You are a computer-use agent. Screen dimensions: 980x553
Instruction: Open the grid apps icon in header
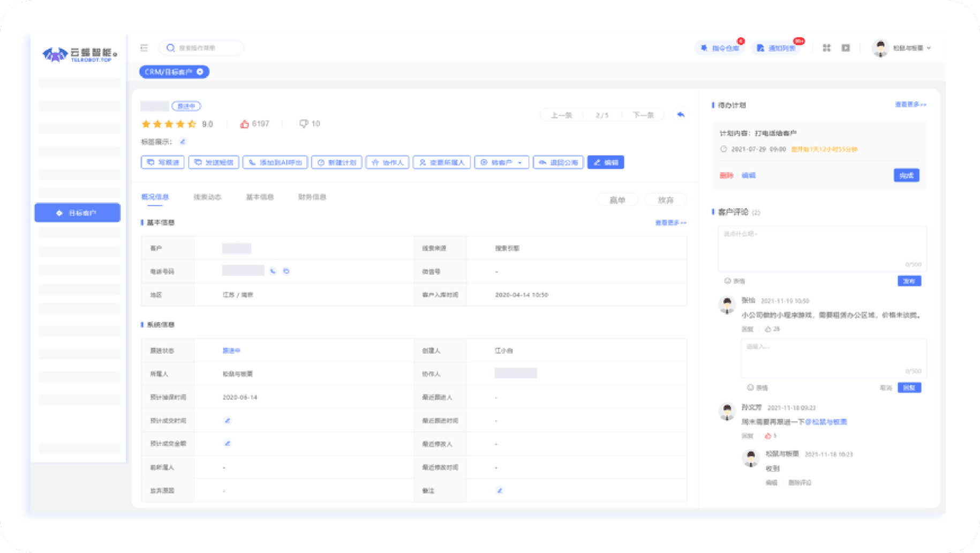[826, 48]
